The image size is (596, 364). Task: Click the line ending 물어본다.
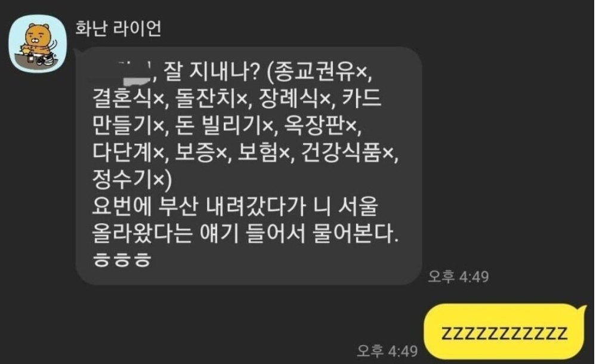pyautogui.click(x=245, y=233)
